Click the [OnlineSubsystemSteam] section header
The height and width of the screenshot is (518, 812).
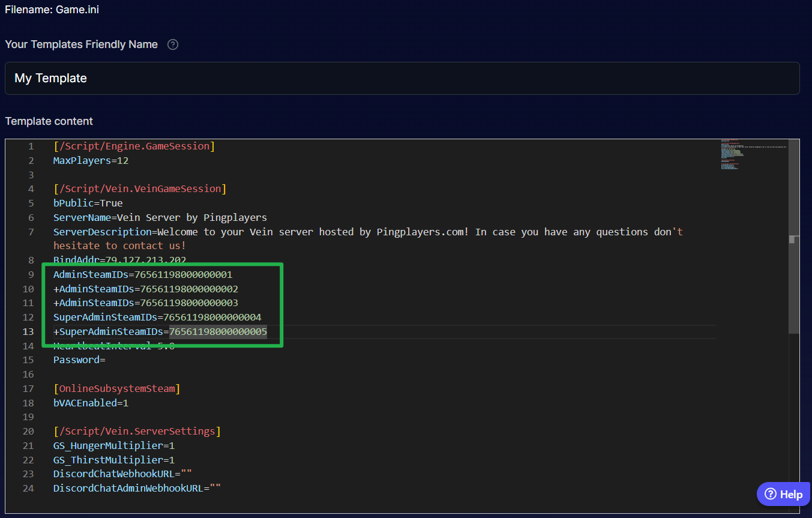(116, 389)
